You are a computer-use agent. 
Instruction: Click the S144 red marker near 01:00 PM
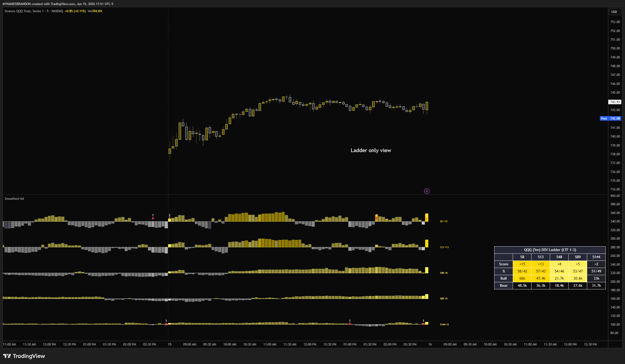(x=350, y=324)
